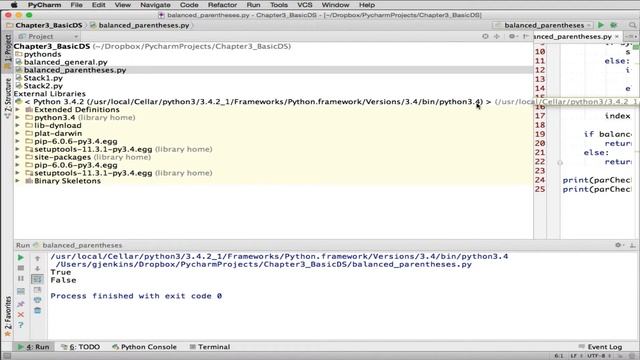Run balanced_parentheses from the top toolbar
This screenshot has width=640, height=360.
click(601, 25)
